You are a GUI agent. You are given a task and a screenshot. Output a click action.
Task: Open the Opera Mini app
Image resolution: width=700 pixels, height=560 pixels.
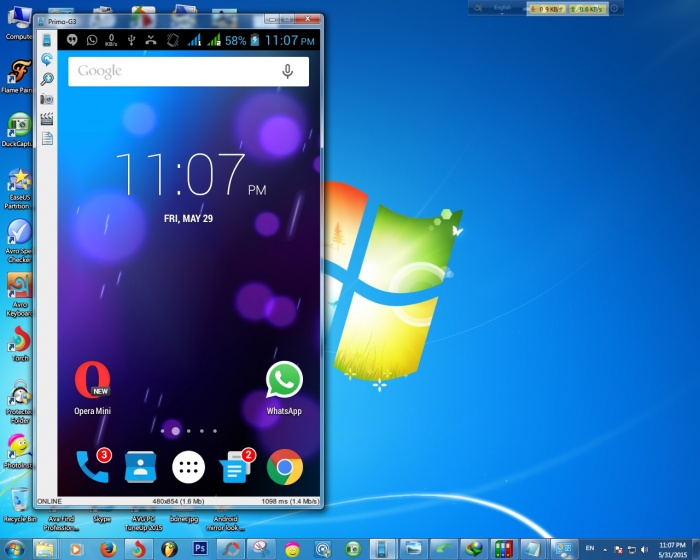(92, 388)
